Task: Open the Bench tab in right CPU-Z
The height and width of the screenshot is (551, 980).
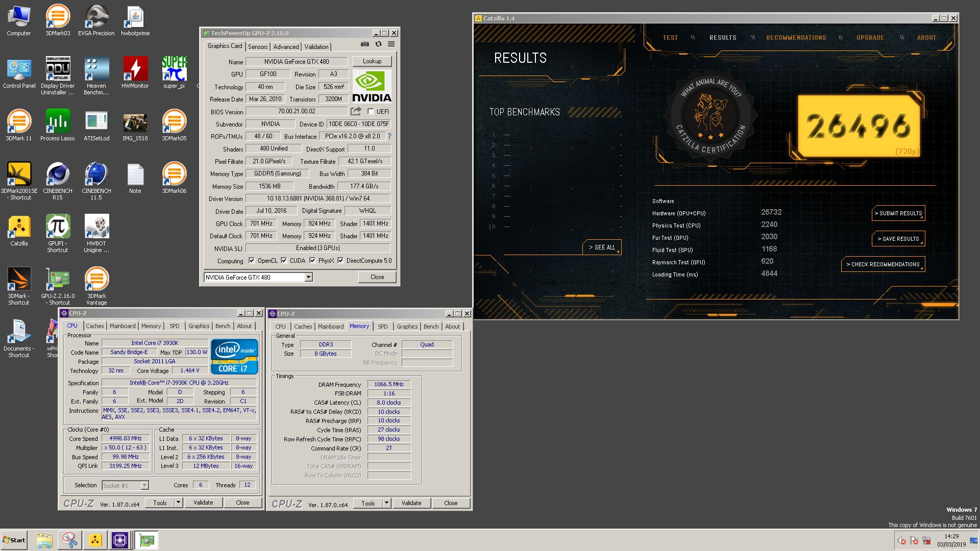Action: 431,327
